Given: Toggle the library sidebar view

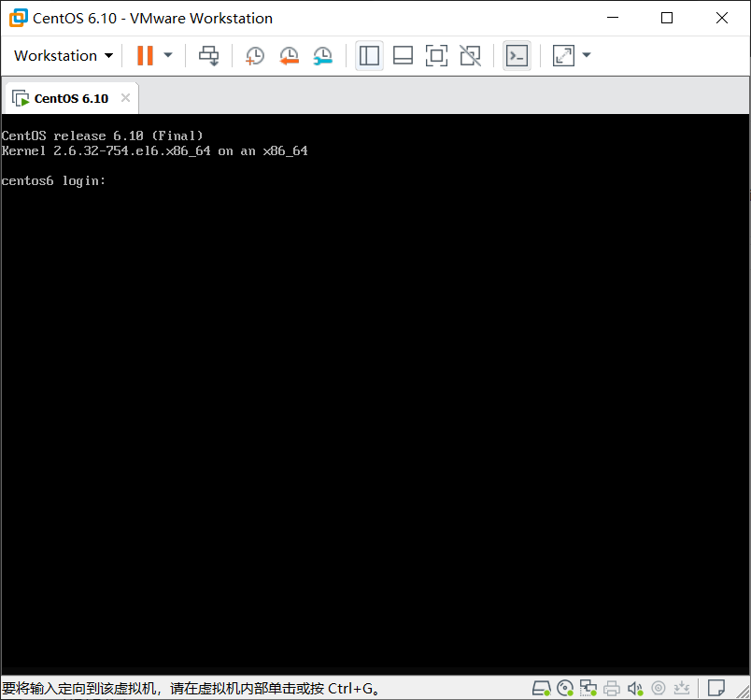Looking at the screenshot, I should [x=369, y=55].
